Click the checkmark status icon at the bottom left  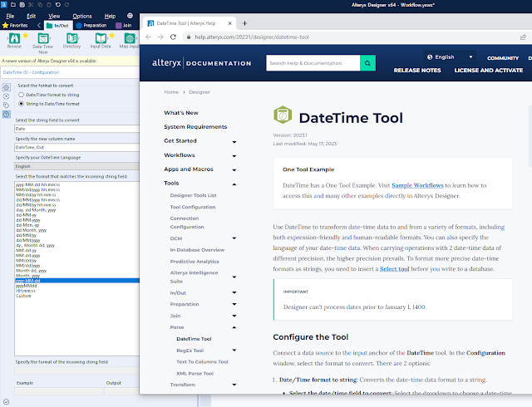point(6,402)
